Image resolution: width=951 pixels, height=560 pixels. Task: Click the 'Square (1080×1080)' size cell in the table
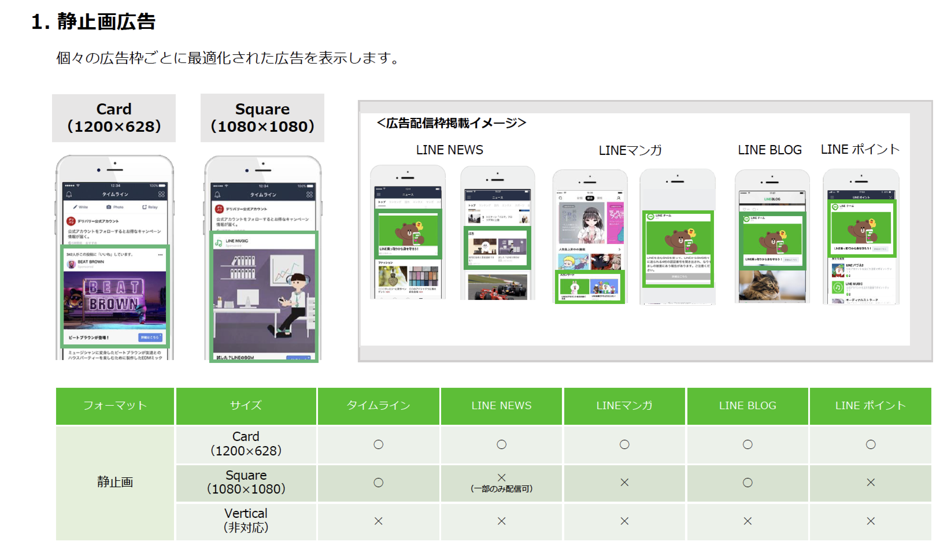click(x=246, y=483)
